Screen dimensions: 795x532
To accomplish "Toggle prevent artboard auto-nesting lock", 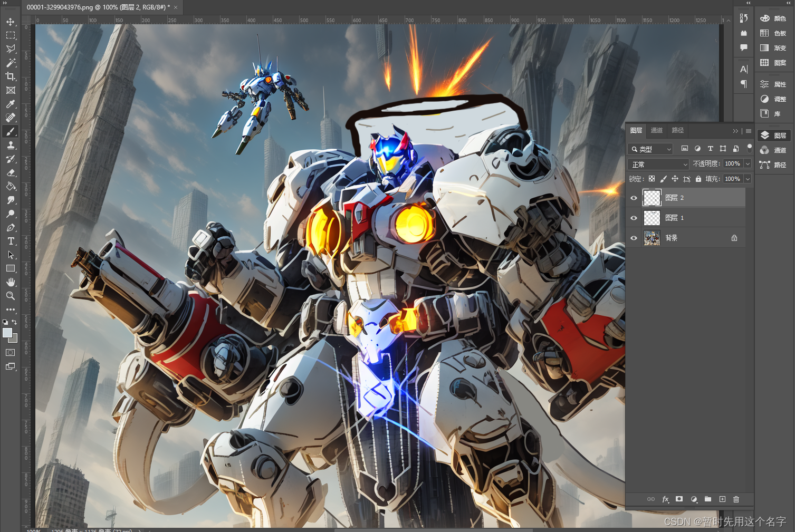I will [686, 179].
